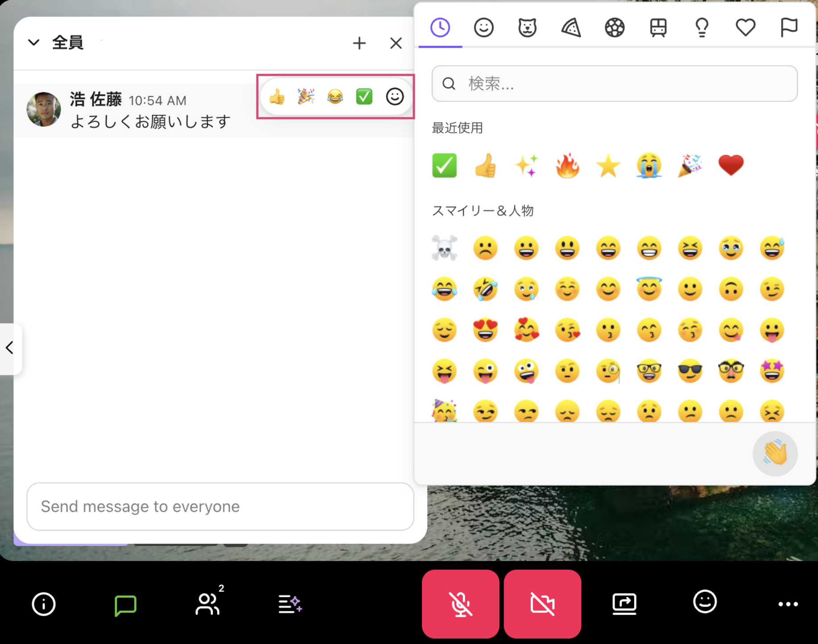Screen dimensions: 818x644
Task: Open the travel & places emoji category
Action: (658, 27)
